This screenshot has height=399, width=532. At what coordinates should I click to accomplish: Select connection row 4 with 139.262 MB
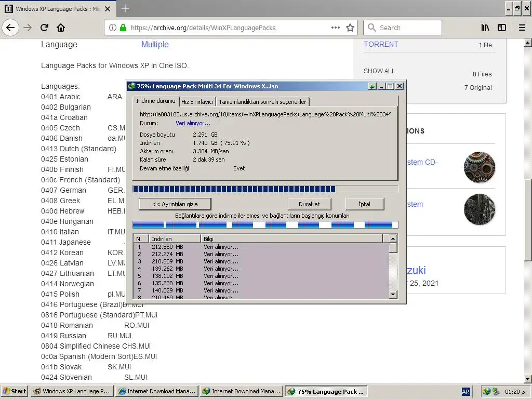click(x=261, y=269)
